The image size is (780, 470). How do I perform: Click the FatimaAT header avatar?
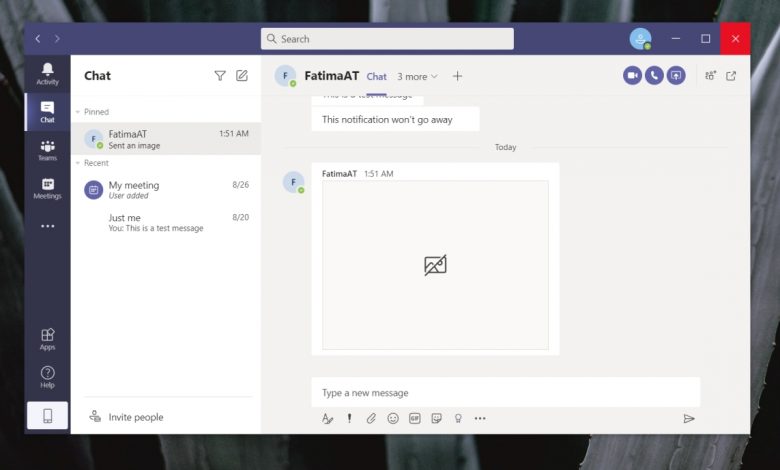[285, 76]
